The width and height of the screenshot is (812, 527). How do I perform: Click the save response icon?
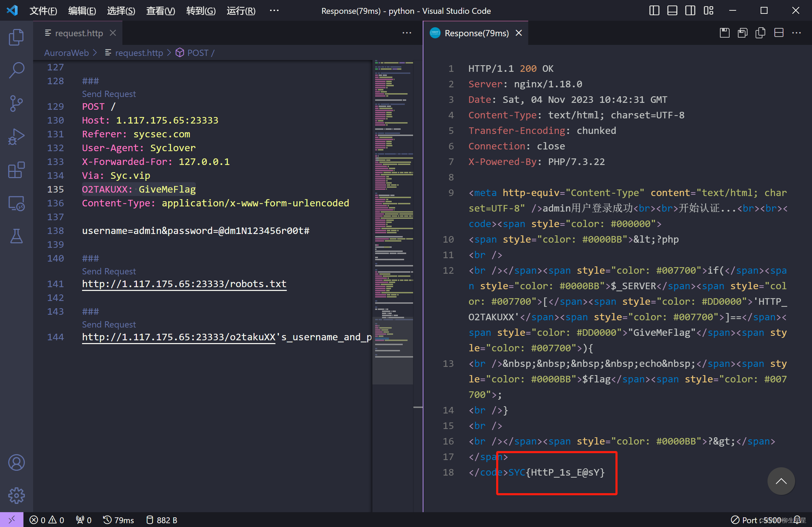724,33
